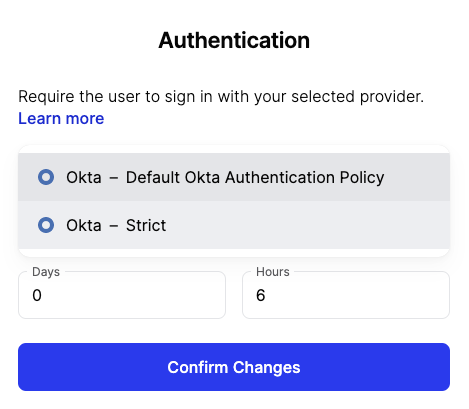Screen dimensions: 469x409
Task: Open the Learn more link
Action: pos(61,119)
